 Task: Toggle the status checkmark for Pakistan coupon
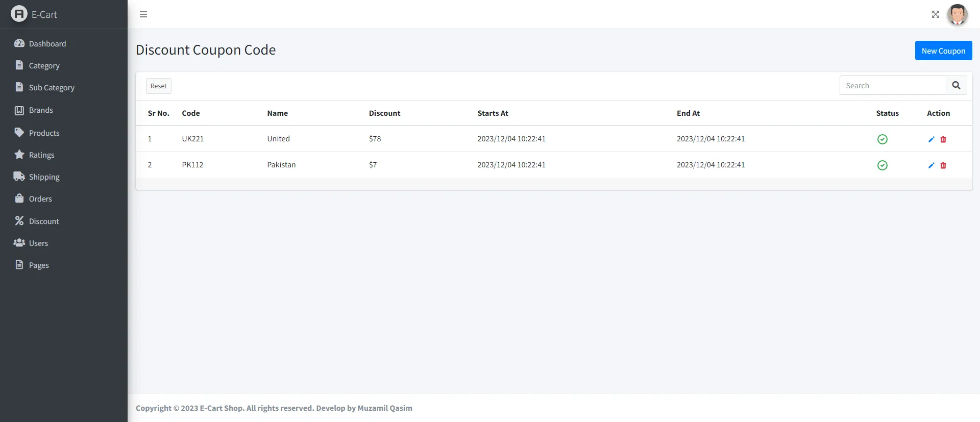pyautogui.click(x=882, y=165)
